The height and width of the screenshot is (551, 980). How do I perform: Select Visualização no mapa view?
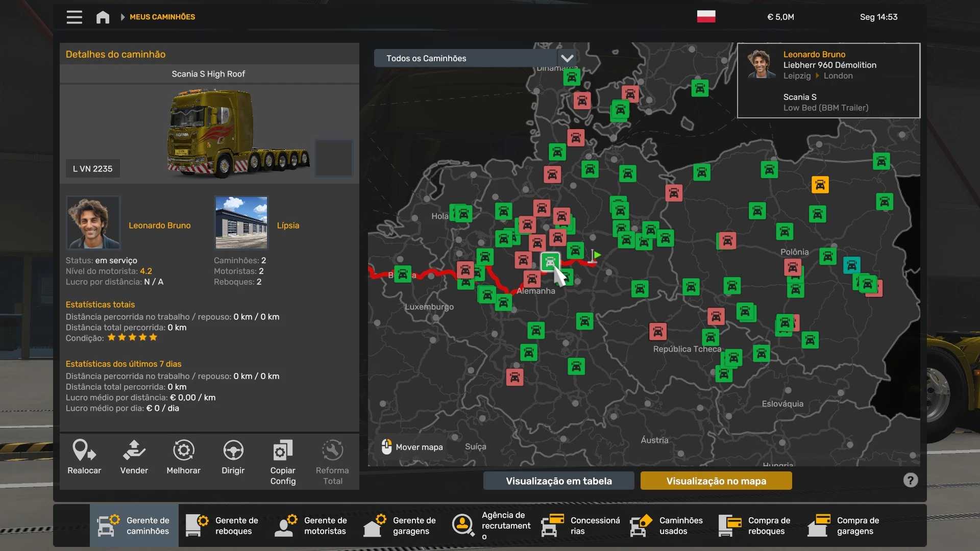(716, 481)
